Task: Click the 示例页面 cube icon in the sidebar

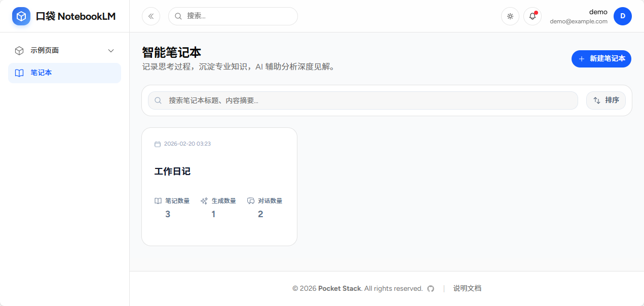Action: pos(19,50)
